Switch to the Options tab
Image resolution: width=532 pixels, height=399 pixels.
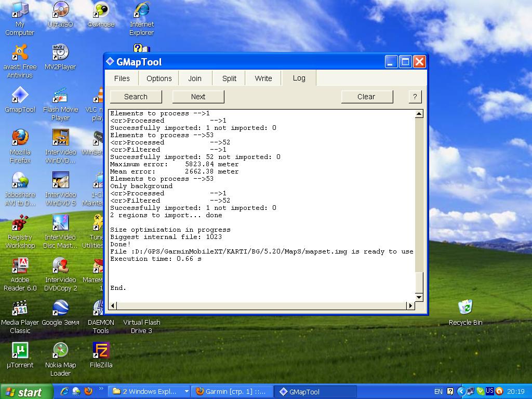click(x=159, y=78)
